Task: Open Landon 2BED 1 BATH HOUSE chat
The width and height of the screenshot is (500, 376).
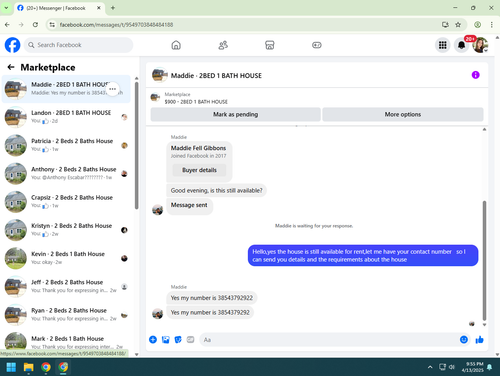Action: pos(66,117)
